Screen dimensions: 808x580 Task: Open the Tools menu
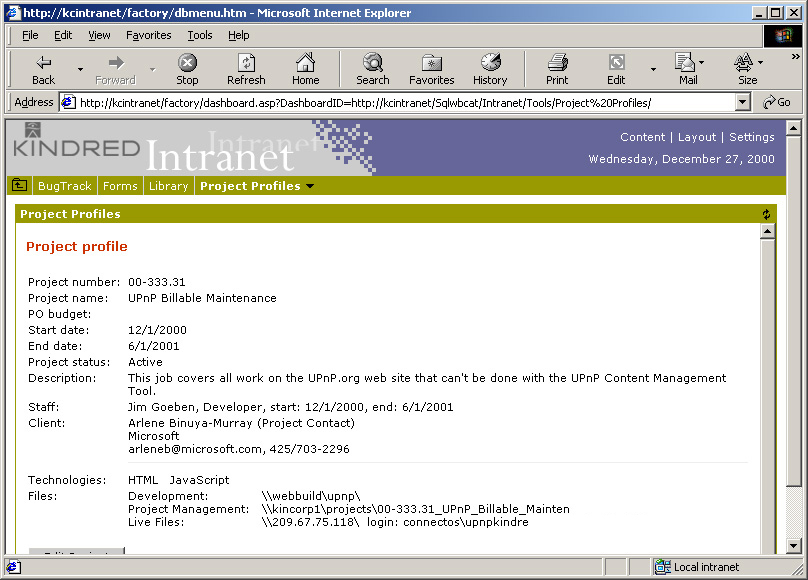tap(199, 35)
